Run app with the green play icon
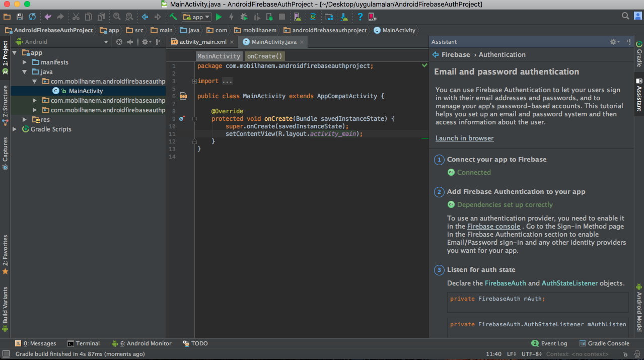The height and width of the screenshot is (360, 644). [219, 17]
